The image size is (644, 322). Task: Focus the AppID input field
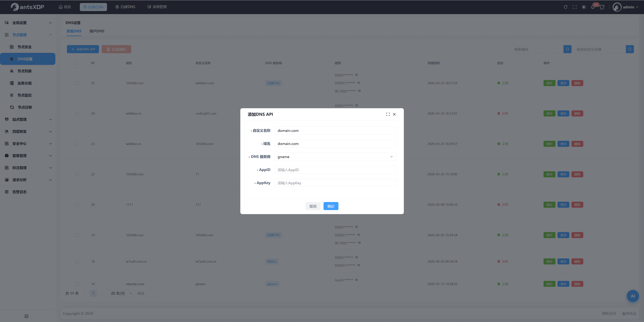click(x=335, y=170)
